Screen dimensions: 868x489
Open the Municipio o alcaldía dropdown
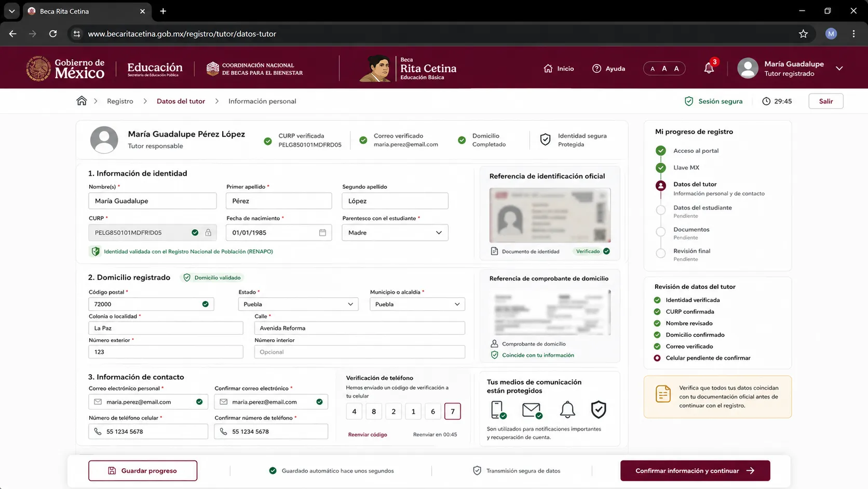417,304
